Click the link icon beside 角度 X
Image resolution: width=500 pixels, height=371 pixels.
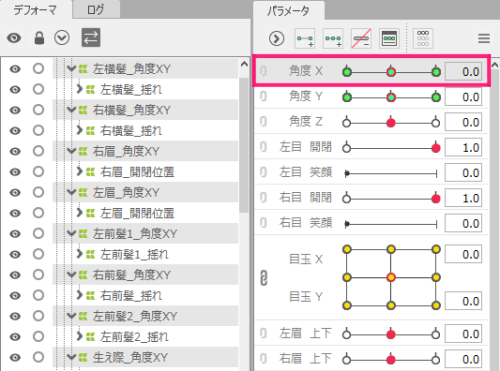pyautogui.click(x=263, y=71)
